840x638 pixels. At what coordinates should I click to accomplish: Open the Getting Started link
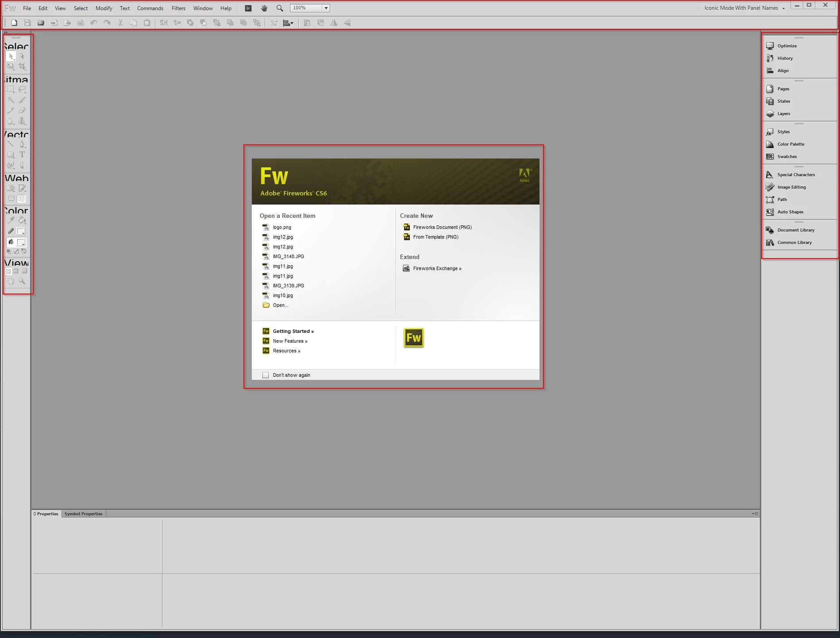click(x=288, y=331)
